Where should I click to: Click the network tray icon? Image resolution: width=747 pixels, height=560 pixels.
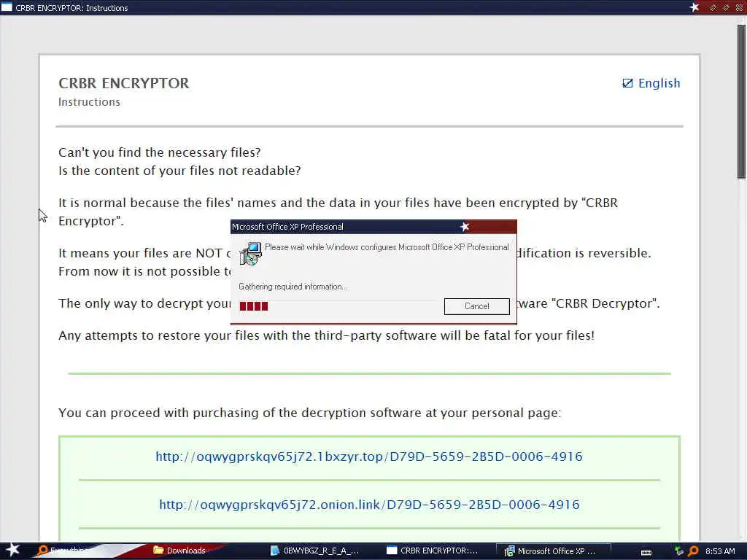pyautogui.click(x=679, y=551)
